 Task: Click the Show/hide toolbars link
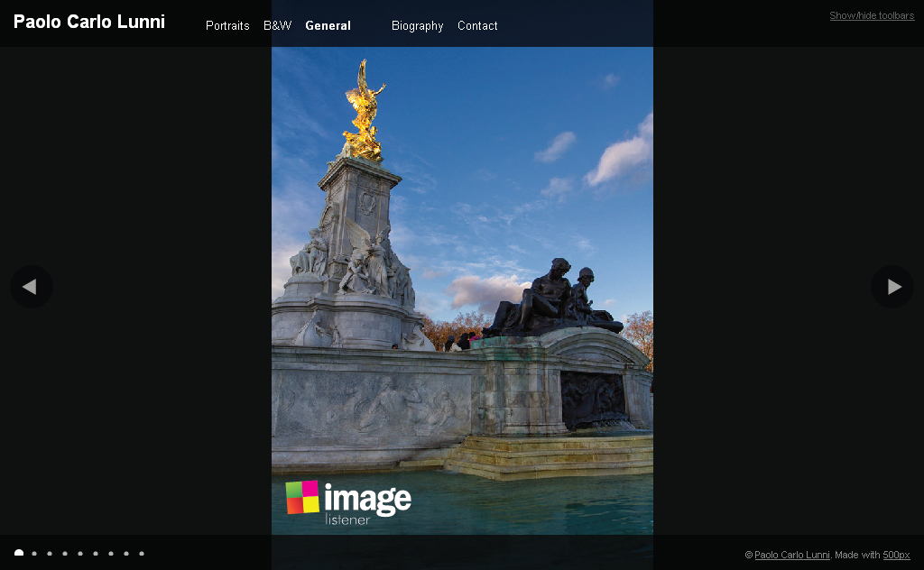(x=872, y=15)
